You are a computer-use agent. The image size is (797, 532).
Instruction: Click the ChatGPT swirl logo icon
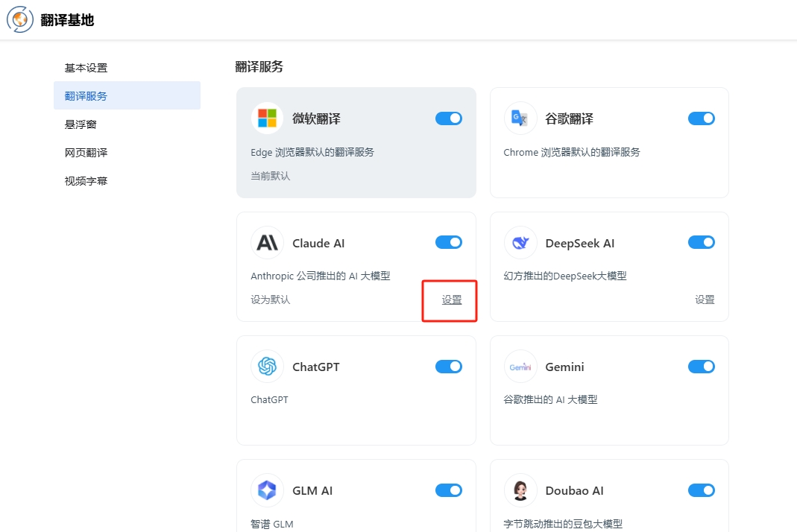coord(268,367)
